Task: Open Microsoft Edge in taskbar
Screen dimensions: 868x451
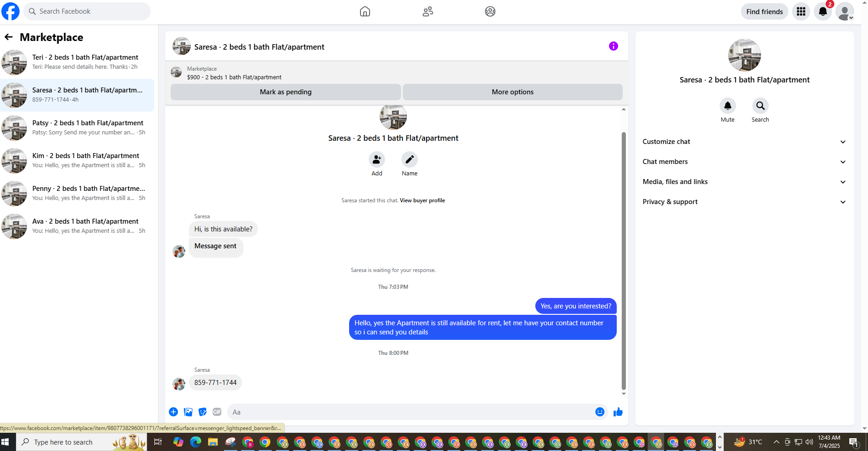Action: 196,442
